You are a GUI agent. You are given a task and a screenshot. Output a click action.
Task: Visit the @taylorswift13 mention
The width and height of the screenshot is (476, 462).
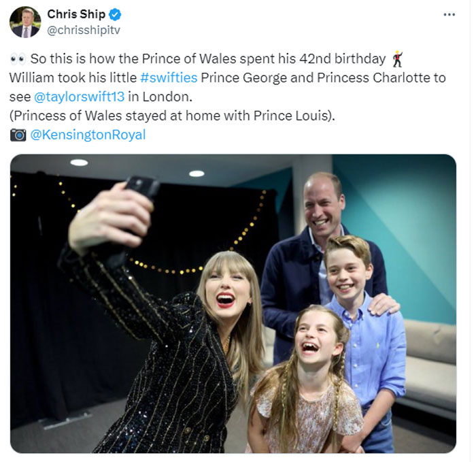click(x=80, y=97)
